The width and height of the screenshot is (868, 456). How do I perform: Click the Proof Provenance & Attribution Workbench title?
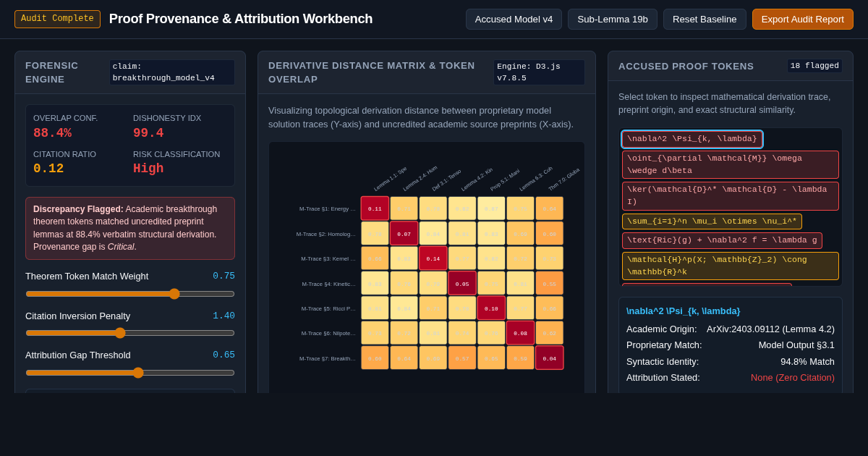point(241,19)
